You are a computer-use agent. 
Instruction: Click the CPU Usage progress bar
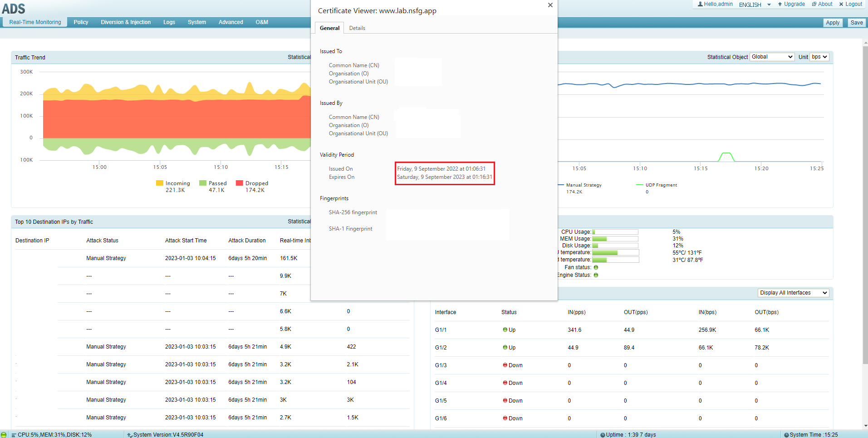pos(615,232)
